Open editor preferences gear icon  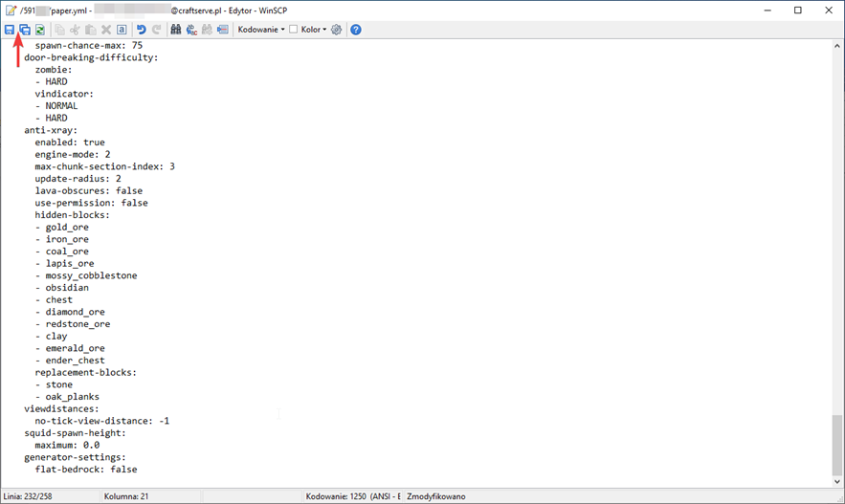click(337, 30)
